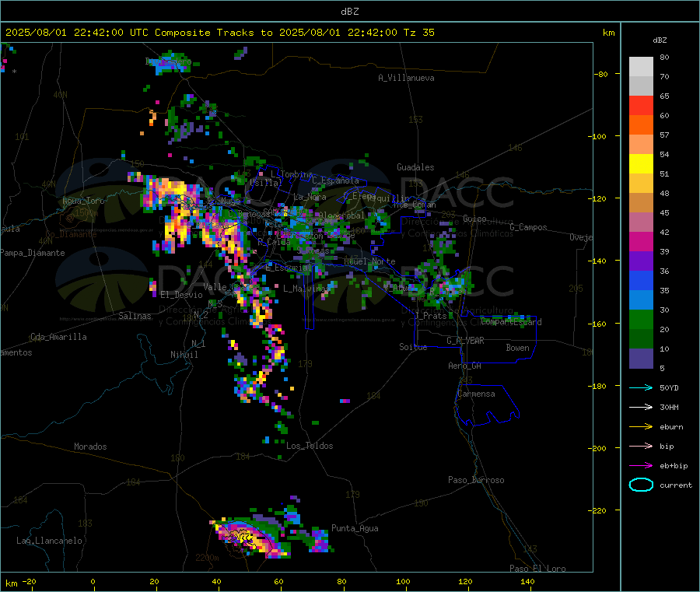Click the 'Tz 35' threshold text

tap(419, 33)
